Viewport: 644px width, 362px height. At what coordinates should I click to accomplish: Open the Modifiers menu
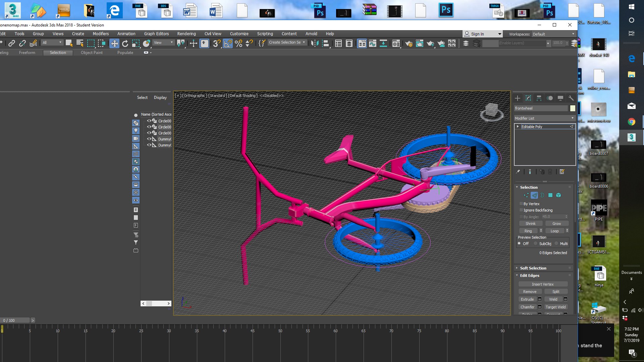pos(101,34)
